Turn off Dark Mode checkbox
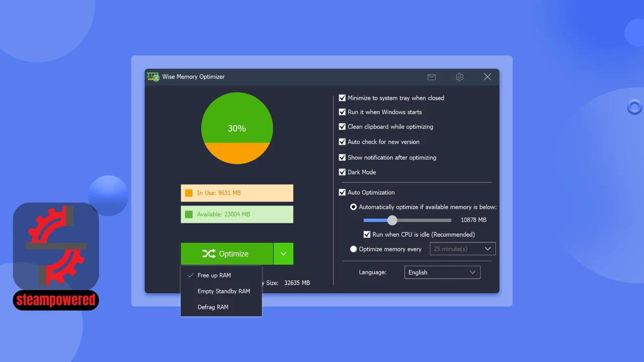This screenshot has height=362, width=644. click(342, 172)
